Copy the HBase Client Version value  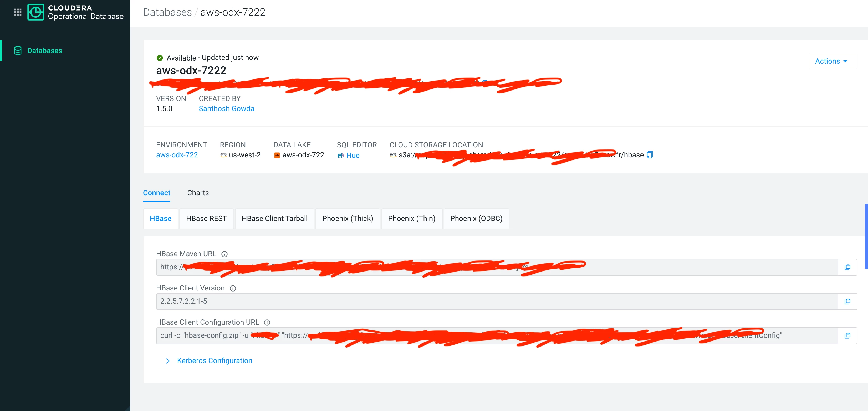847,302
